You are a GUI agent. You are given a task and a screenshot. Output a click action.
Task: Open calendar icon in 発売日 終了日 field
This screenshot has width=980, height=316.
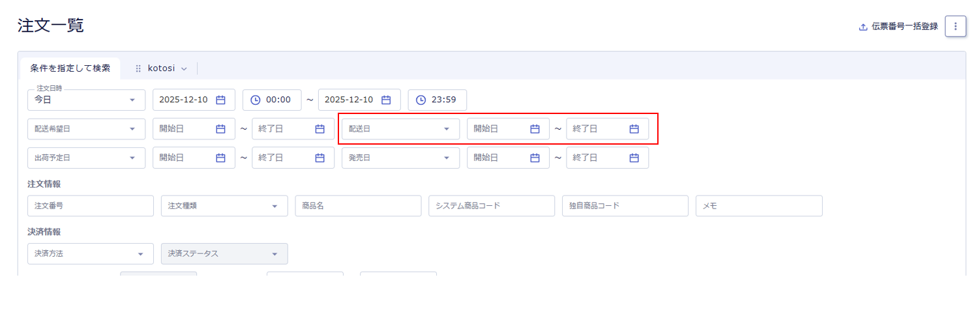pos(634,158)
